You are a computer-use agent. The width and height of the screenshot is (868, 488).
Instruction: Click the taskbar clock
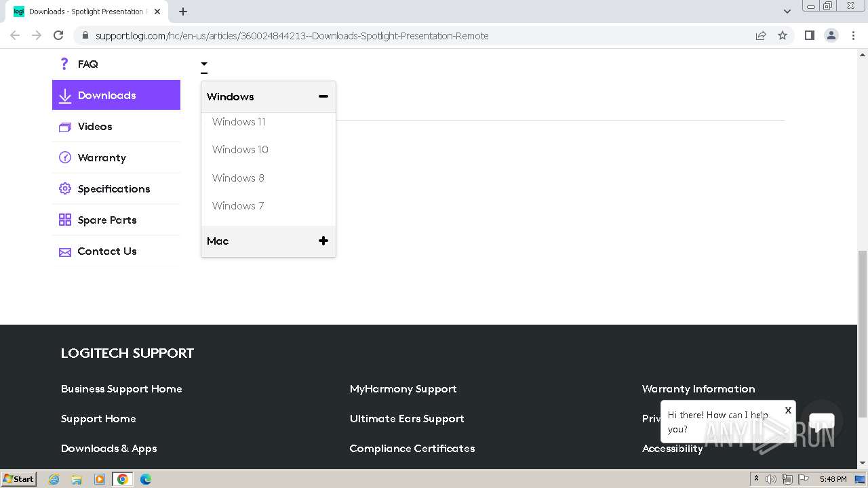833,479
